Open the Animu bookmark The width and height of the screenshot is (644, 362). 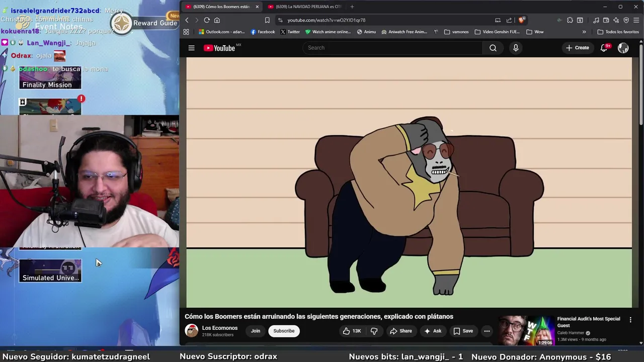pyautogui.click(x=366, y=32)
